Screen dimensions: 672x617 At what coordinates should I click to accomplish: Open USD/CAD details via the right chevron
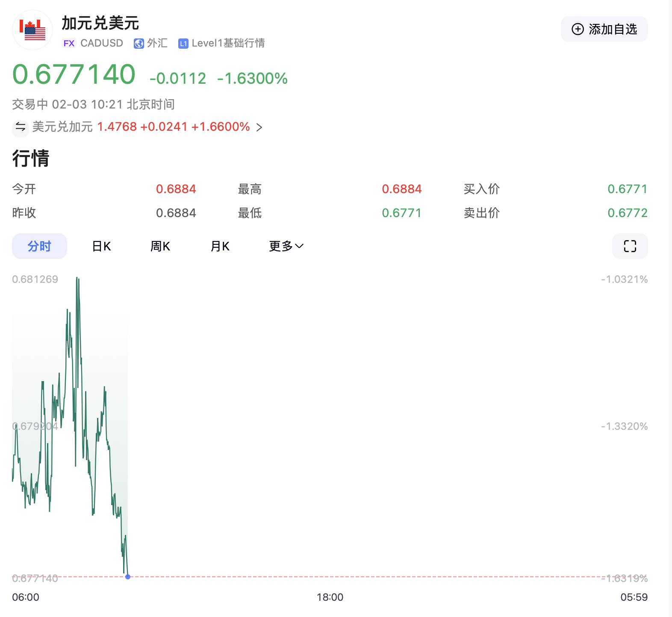259,127
